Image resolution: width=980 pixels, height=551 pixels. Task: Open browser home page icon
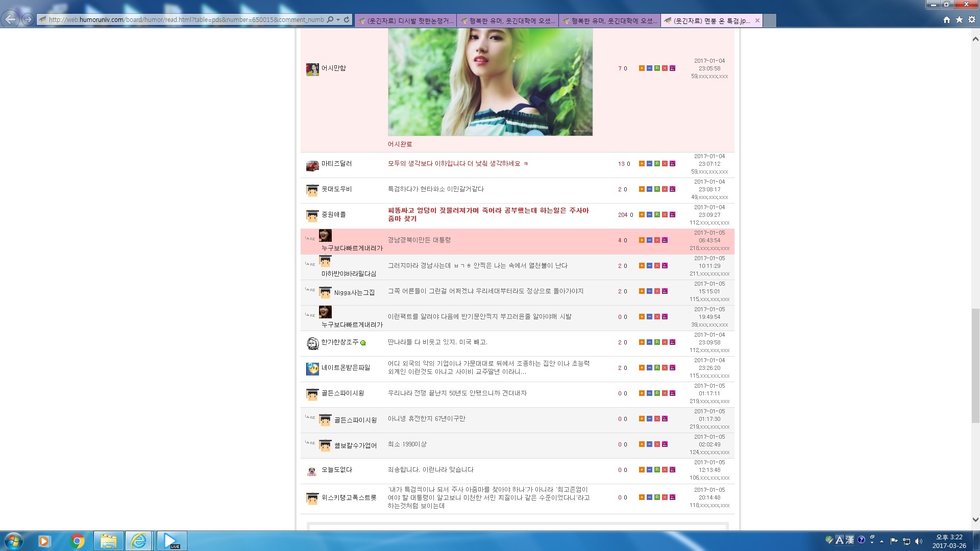pos(946,19)
